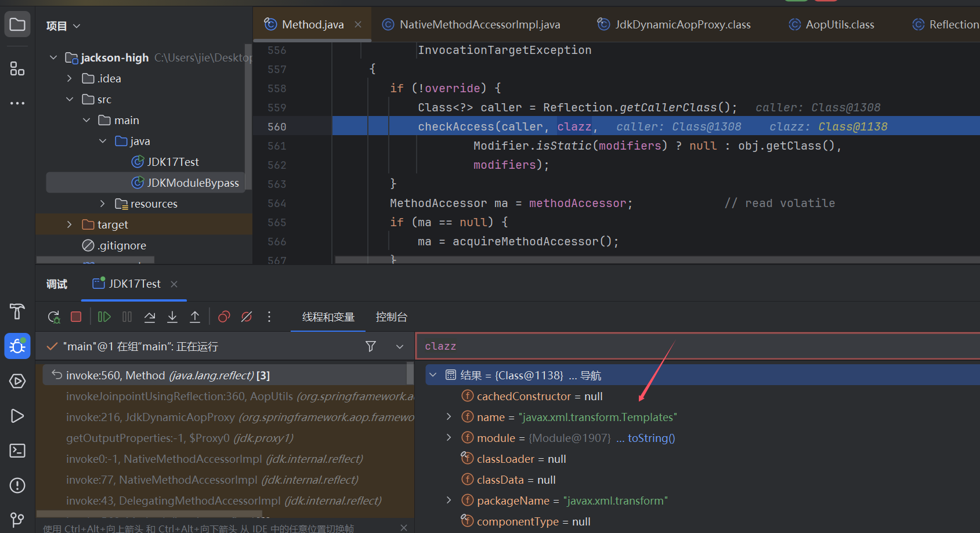Select frame invoke:560, Method

(x=225, y=375)
